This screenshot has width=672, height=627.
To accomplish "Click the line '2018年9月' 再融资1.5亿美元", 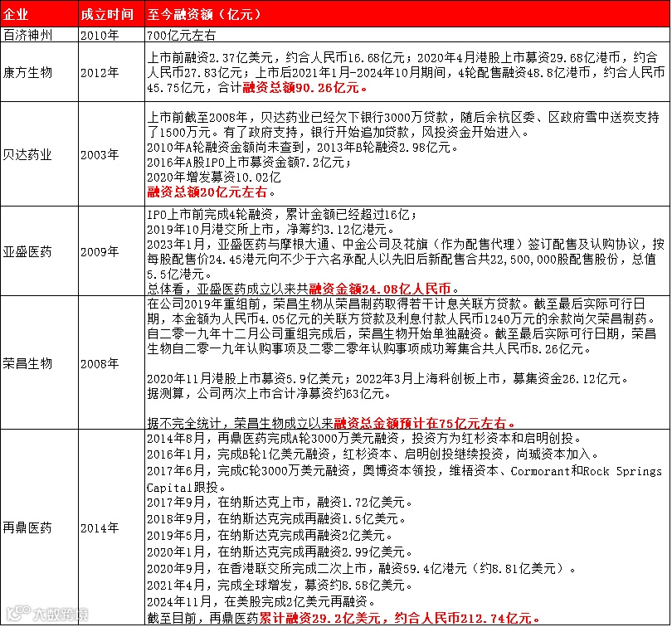I will point(276,518).
